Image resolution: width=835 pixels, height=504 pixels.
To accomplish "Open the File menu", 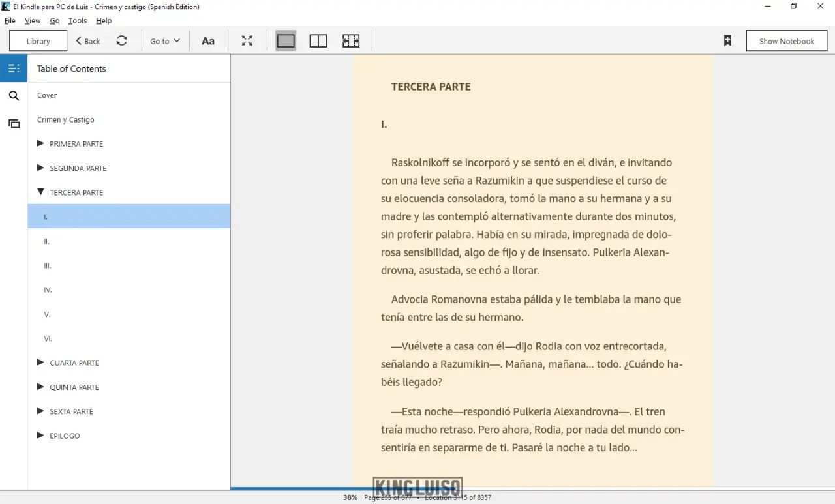I will 10,21.
